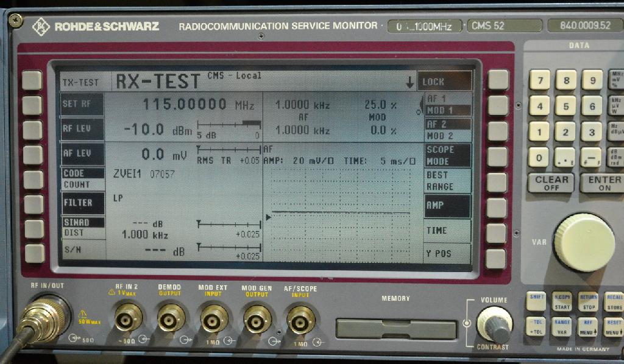The image size is (624, 364).
Task: Tap the 4 key on the DATA keypad
Action: tap(540, 106)
